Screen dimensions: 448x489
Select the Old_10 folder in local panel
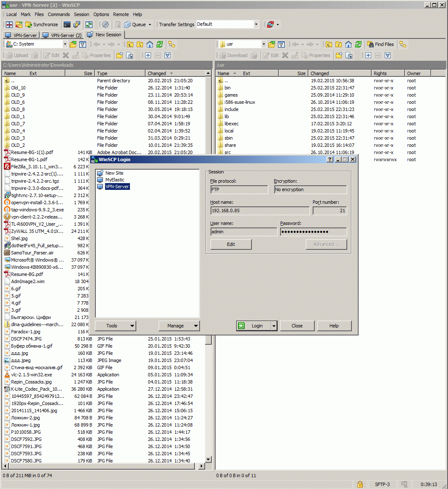(19, 88)
